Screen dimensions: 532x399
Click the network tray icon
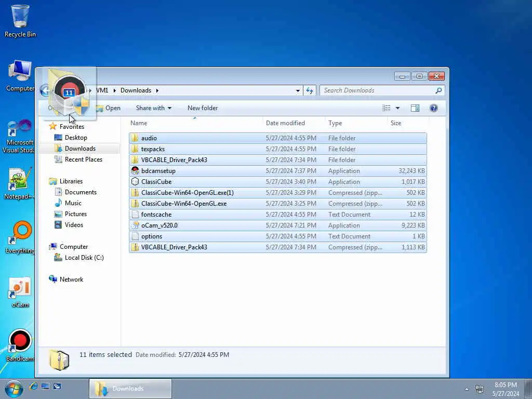tap(480, 389)
